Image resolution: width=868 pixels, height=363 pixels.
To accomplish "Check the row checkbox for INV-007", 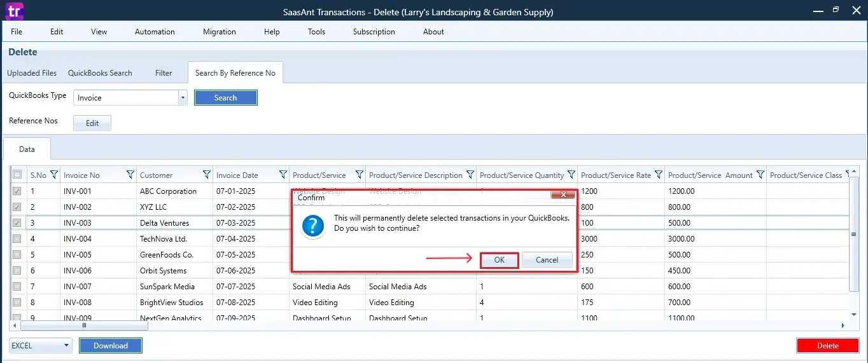I will coord(17,286).
